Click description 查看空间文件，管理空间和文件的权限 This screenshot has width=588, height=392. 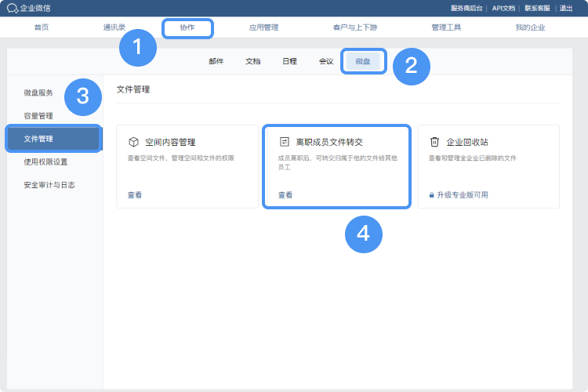[x=181, y=158]
